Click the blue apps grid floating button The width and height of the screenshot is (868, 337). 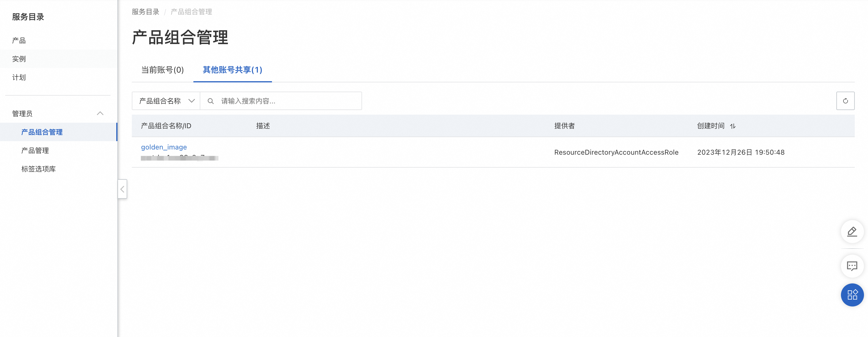852,294
